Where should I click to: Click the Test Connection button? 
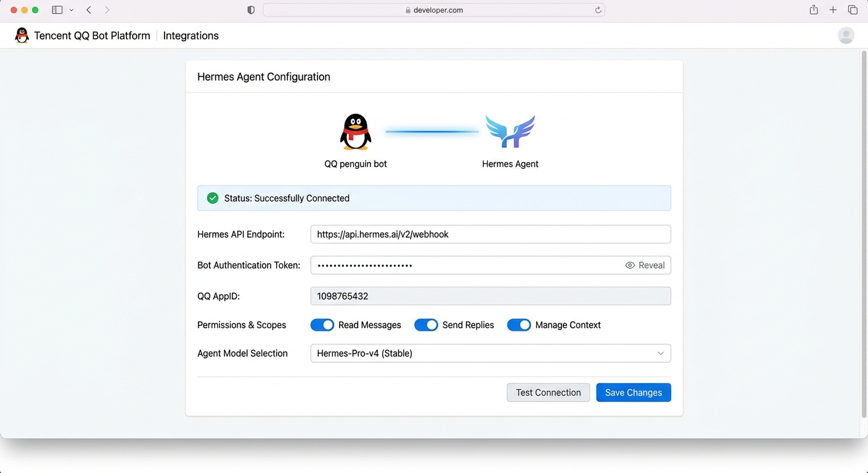pos(548,393)
